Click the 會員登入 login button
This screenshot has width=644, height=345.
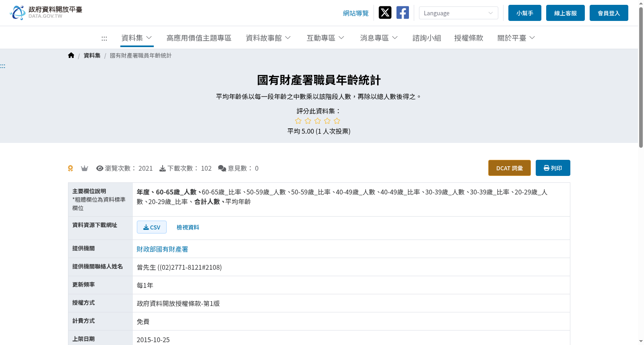[609, 13]
